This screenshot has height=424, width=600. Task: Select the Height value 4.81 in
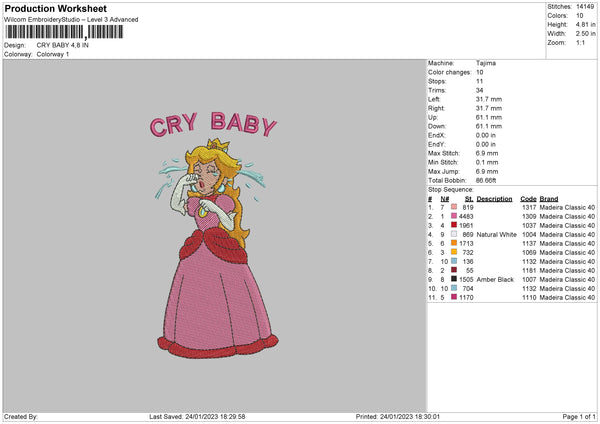[x=585, y=24]
